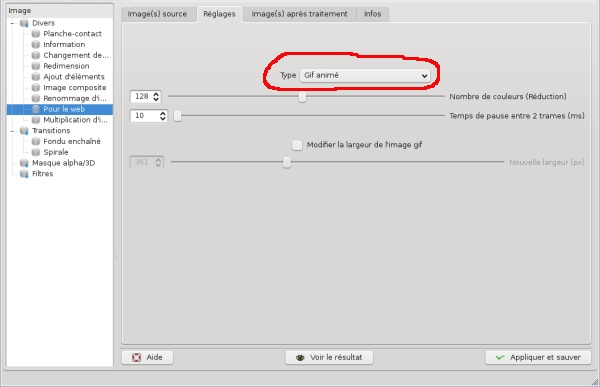
Task: Click the Image tree column header
Action: (60, 11)
